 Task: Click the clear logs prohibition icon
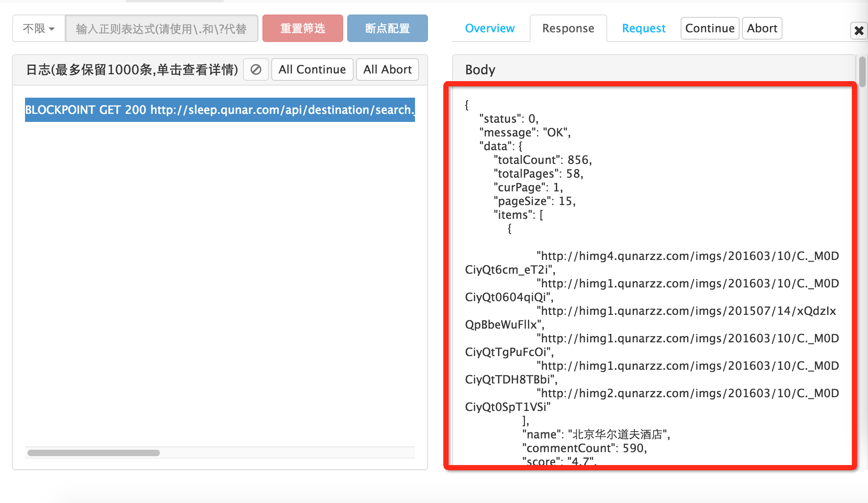[x=256, y=69]
